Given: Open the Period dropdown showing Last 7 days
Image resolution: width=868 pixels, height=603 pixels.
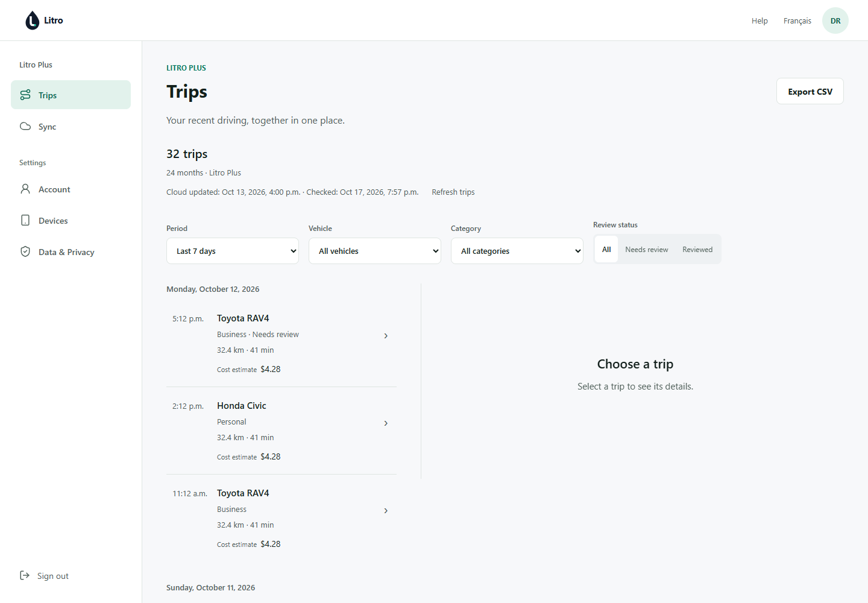Looking at the screenshot, I should tap(233, 251).
